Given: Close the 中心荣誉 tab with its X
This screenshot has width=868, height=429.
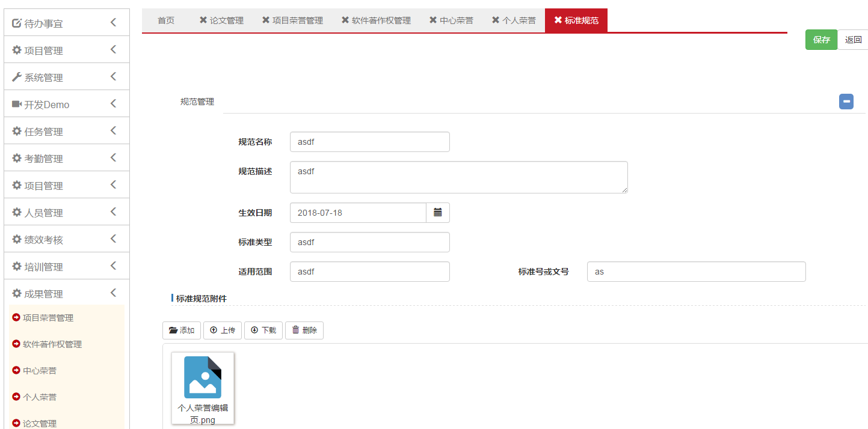Looking at the screenshot, I should [433, 20].
